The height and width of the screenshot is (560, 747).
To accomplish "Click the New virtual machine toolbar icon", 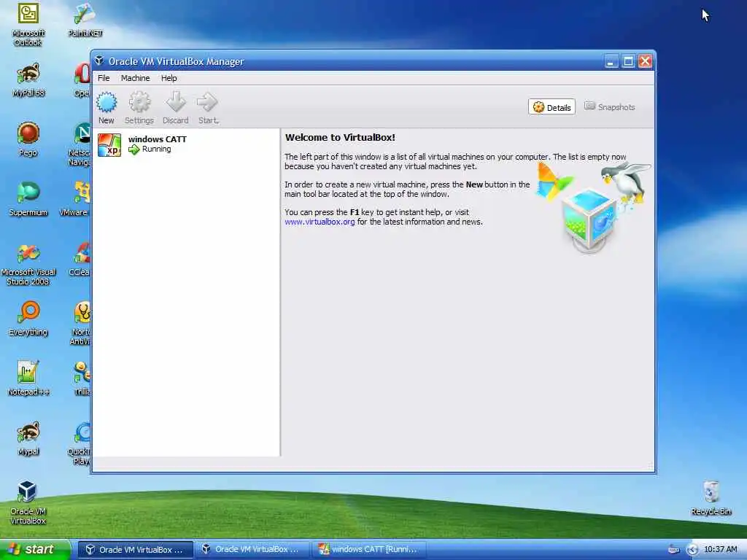I will (107, 102).
